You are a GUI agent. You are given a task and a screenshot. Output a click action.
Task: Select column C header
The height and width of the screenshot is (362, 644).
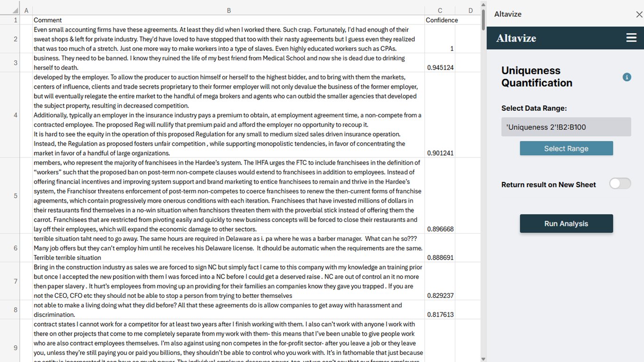click(439, 10)
